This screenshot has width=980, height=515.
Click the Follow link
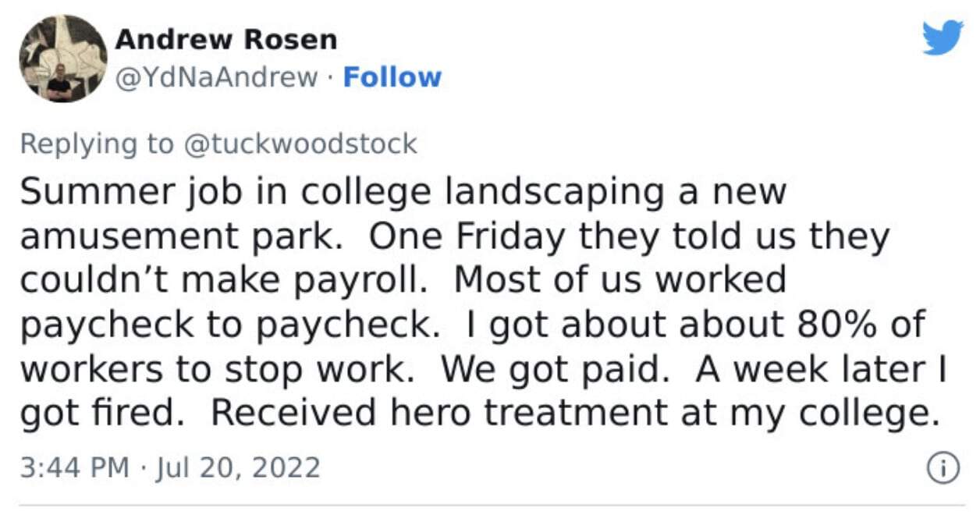pyautogui.click(x=392, y=77)
